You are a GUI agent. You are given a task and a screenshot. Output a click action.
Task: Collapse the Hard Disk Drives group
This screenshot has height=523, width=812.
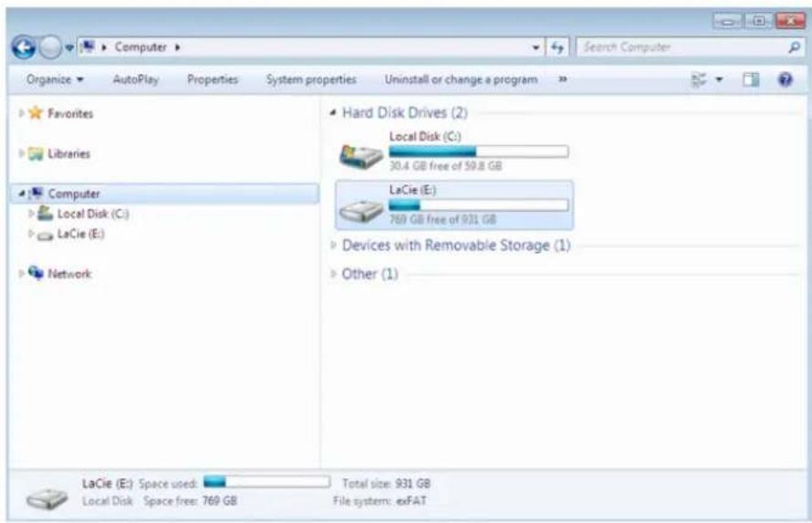click(x=333, y=112)
